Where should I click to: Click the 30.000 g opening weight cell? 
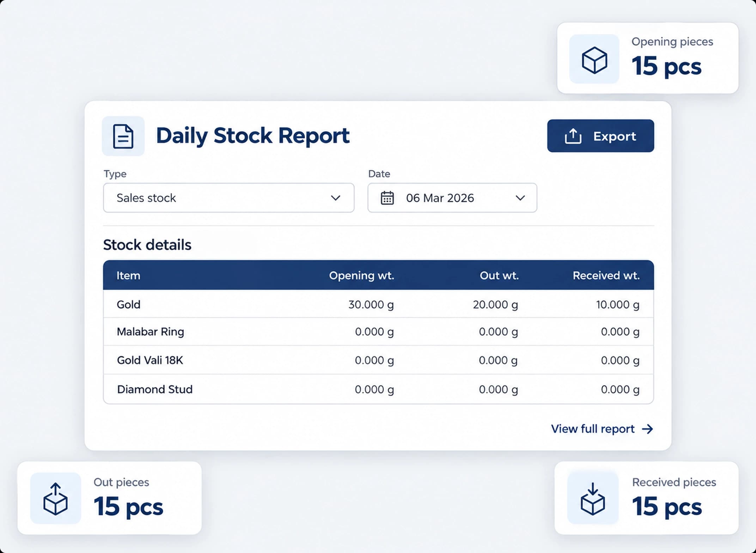point(371,305)
